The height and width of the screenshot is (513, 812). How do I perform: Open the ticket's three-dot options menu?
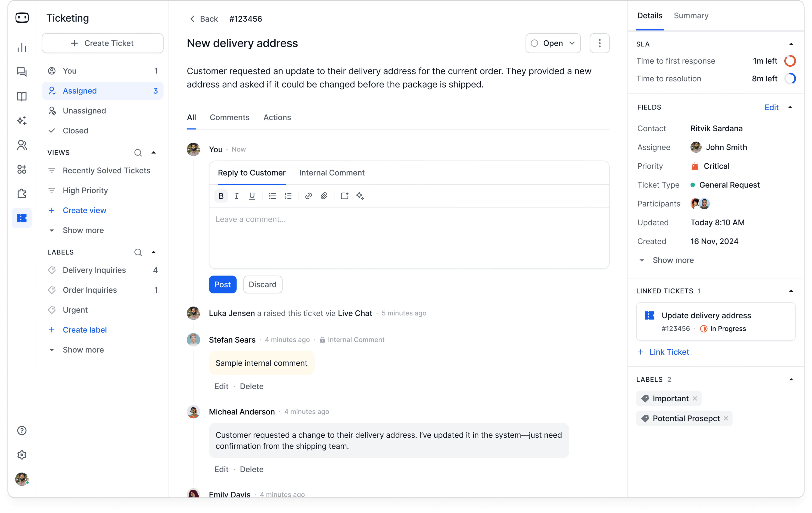pos(599,43)
